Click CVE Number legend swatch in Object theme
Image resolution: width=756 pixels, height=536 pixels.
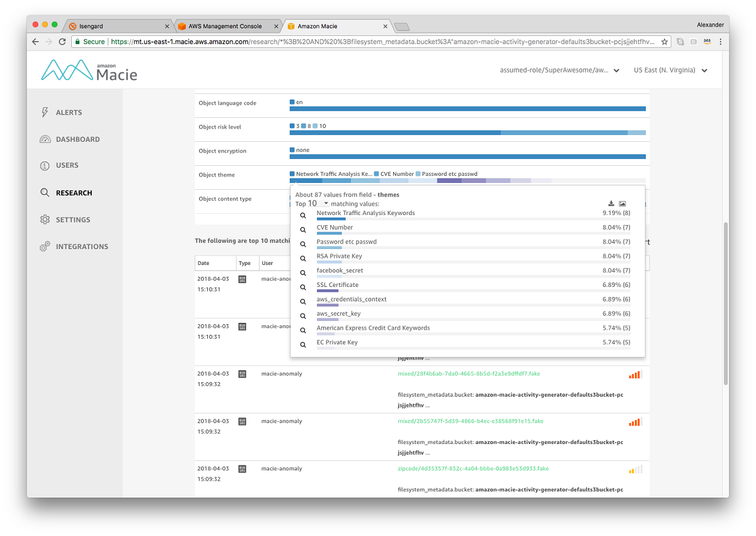coord(376,174)
